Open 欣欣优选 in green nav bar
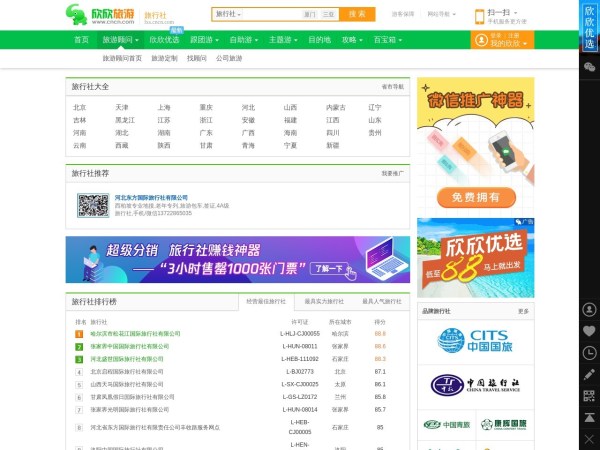Image resolution: width=600 pixels, height=450 pixels. pos(164,40)
